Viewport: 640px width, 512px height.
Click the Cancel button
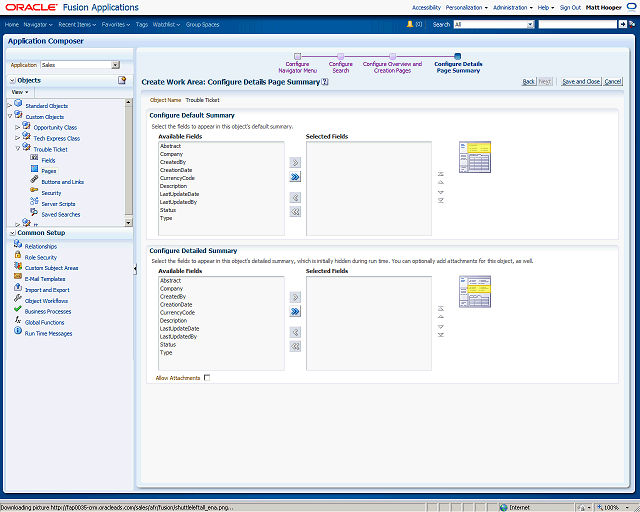[613, 82]
